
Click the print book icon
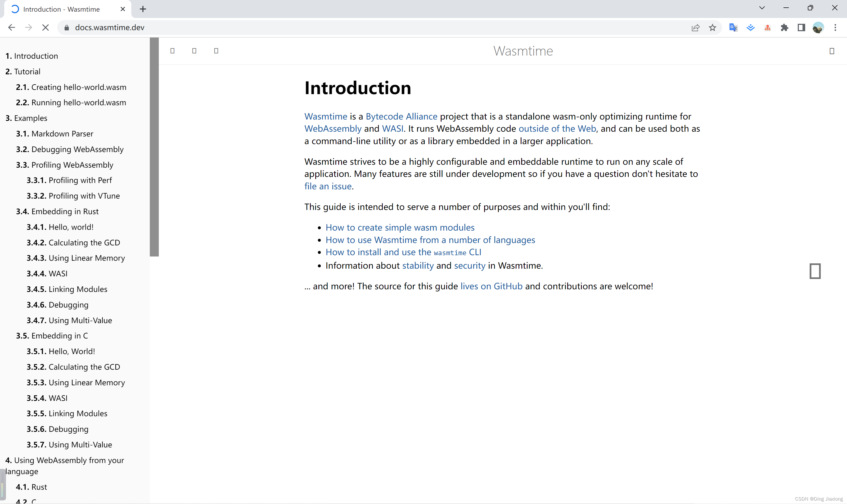(832, 51)
